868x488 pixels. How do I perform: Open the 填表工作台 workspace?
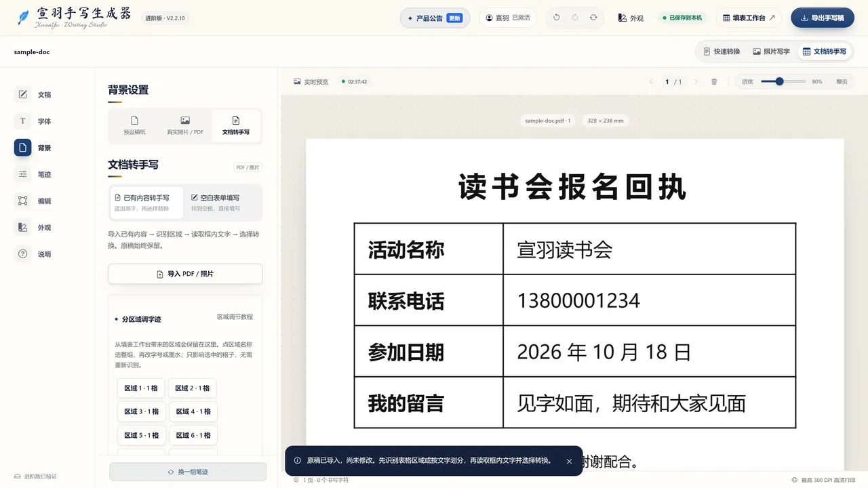[x=749, y=18]
